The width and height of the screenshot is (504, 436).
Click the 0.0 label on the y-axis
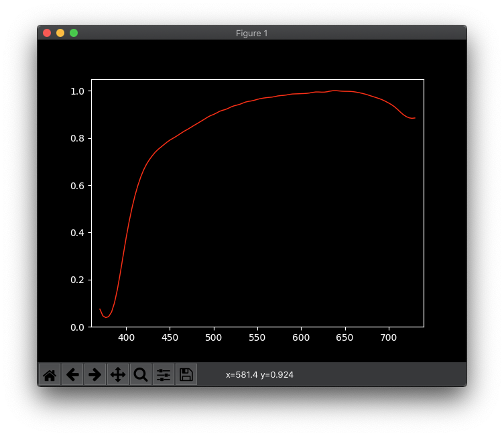77,327
